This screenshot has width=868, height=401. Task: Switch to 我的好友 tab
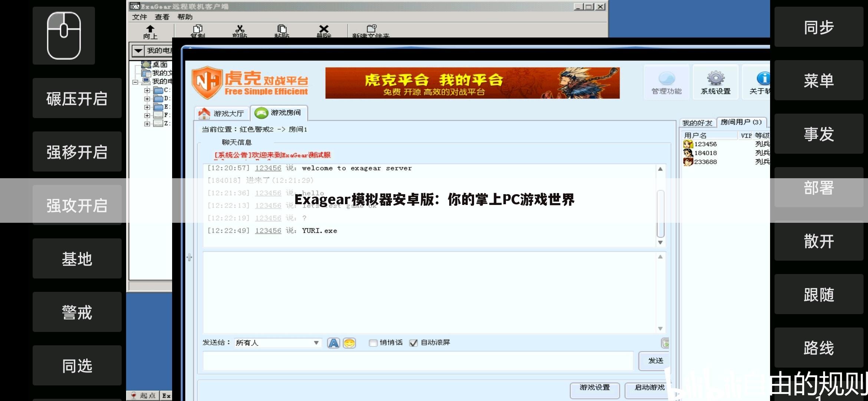pyautogui.click(x=697, y=123)
